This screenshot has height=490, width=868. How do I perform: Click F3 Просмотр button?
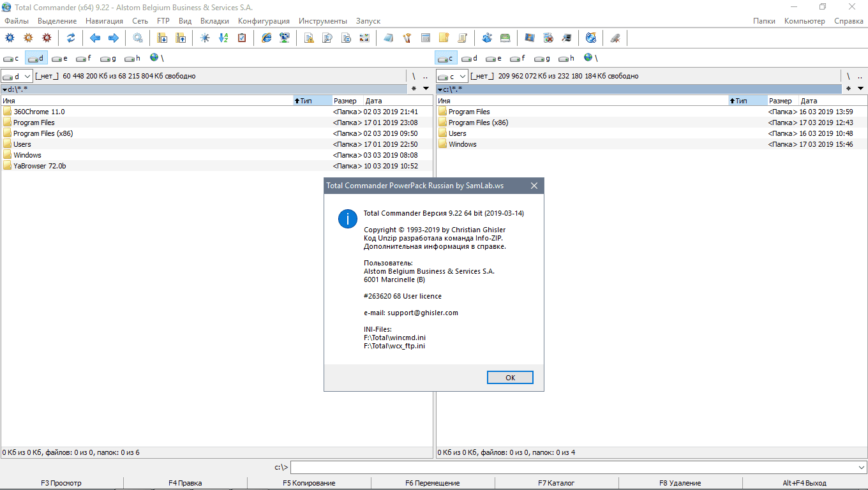point(61,483)
